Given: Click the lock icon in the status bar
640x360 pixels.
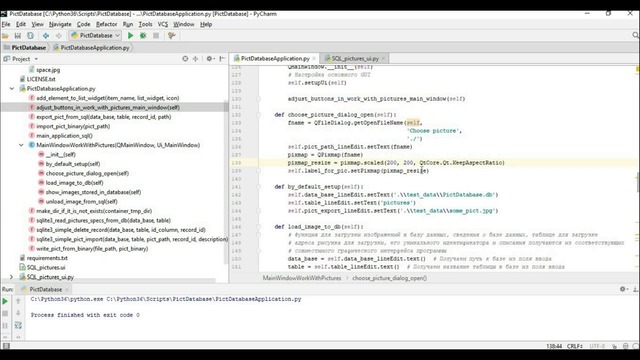Looking at the screenshot, I should point(615,346).
